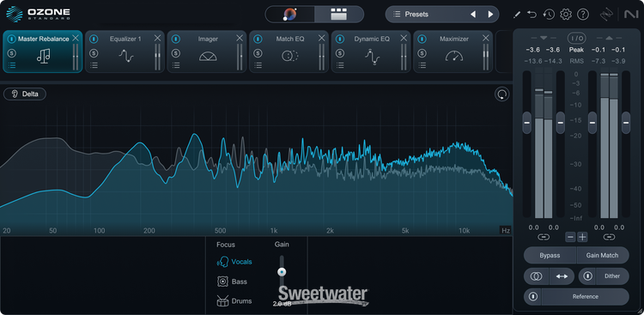Solo the Master Rebalance module
Viewport: 644px width, 315px height.
(12, 53)
